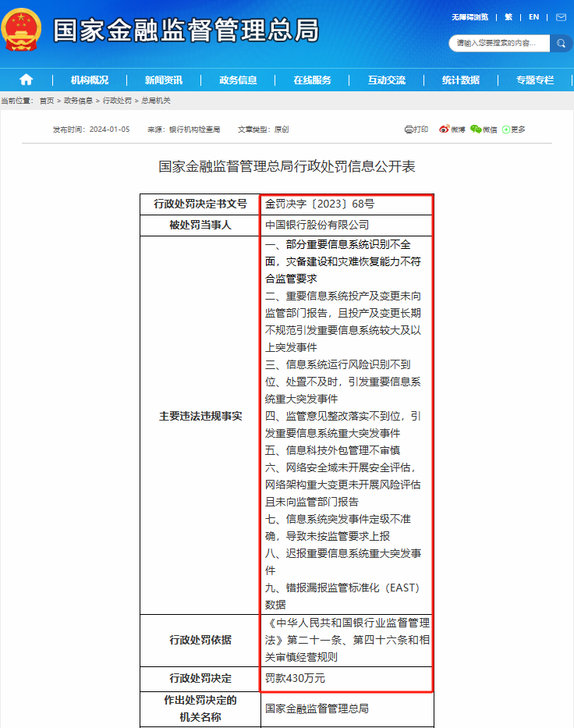Open the mail envelope icon

pyautogui.click(x=561, y=16)
